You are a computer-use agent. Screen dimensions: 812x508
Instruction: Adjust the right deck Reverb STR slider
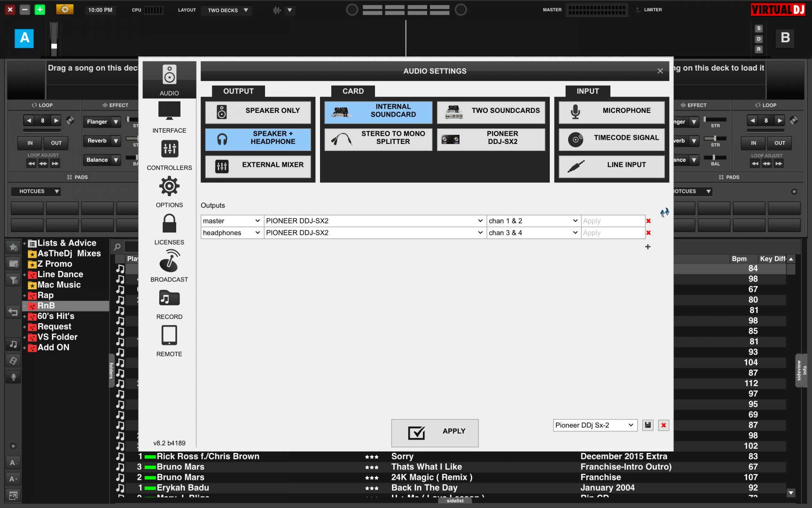[x=715, y=138]
